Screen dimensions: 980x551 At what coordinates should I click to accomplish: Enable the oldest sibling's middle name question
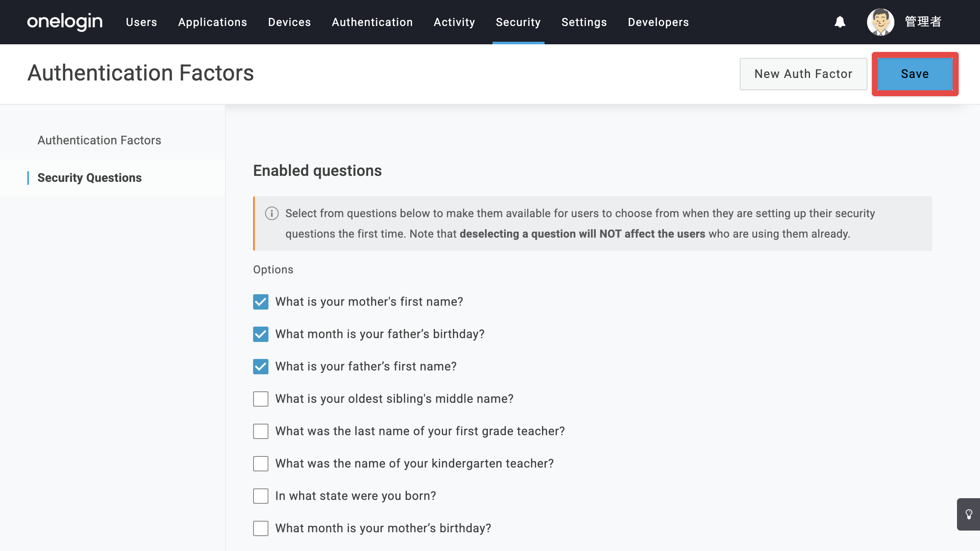tap(261, 399)
